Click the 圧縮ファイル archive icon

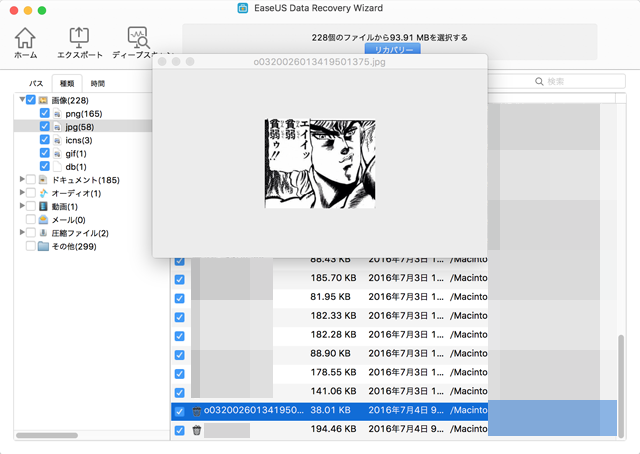(43, 233)
